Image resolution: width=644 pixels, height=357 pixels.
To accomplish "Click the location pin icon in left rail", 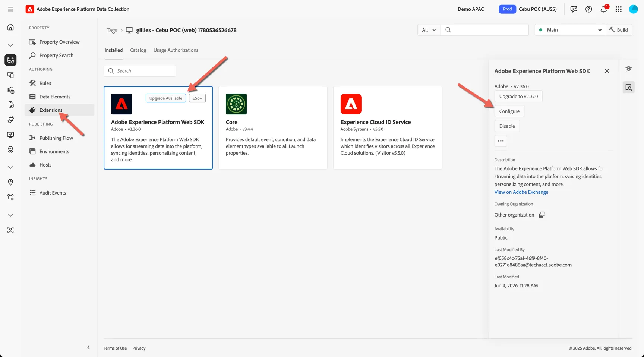I will (10, 182).
